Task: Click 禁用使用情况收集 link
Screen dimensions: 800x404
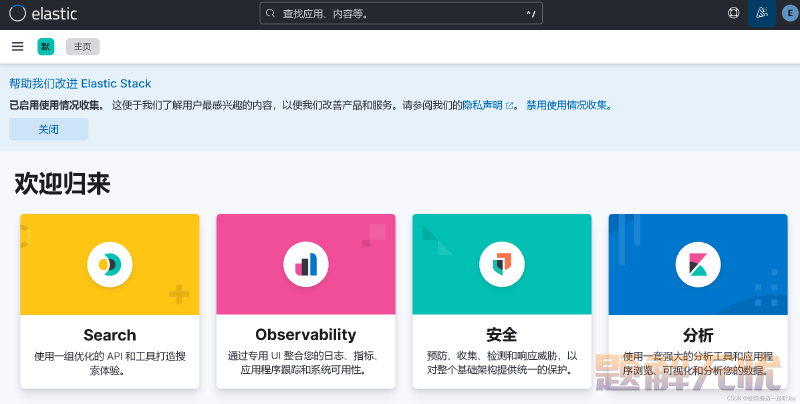Action: click(x=569, y=106)
